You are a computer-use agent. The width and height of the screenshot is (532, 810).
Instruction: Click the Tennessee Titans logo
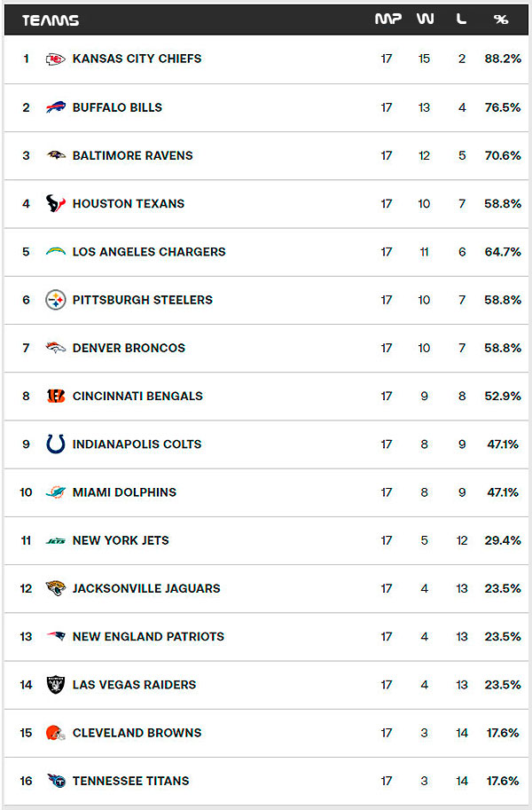[x=56, y=781]
